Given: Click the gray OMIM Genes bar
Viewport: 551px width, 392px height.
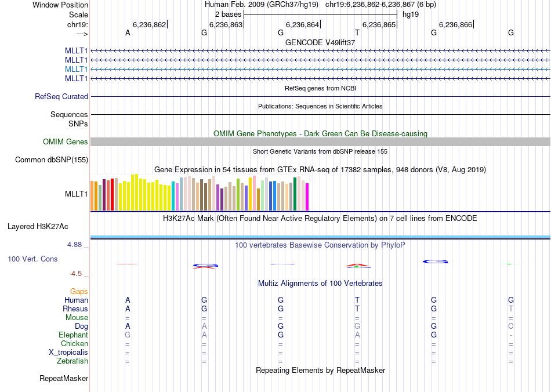Looking at the screenshot, I should (320, 141).
